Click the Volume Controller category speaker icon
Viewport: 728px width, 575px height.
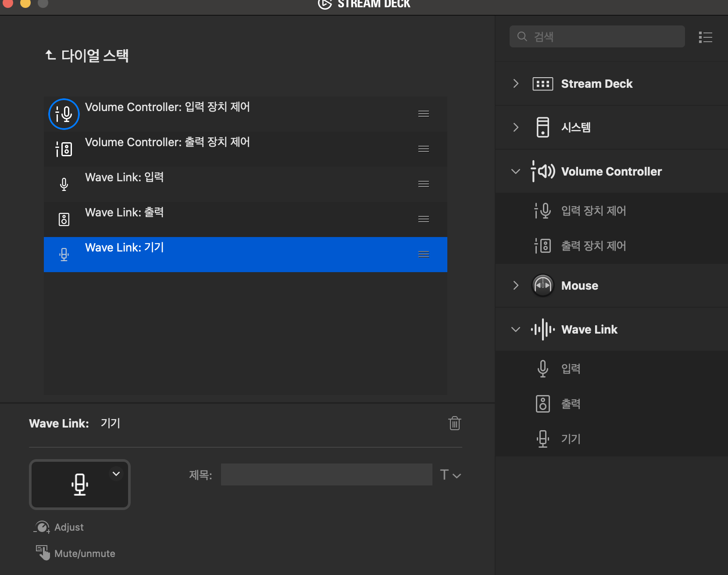(543, 171)
